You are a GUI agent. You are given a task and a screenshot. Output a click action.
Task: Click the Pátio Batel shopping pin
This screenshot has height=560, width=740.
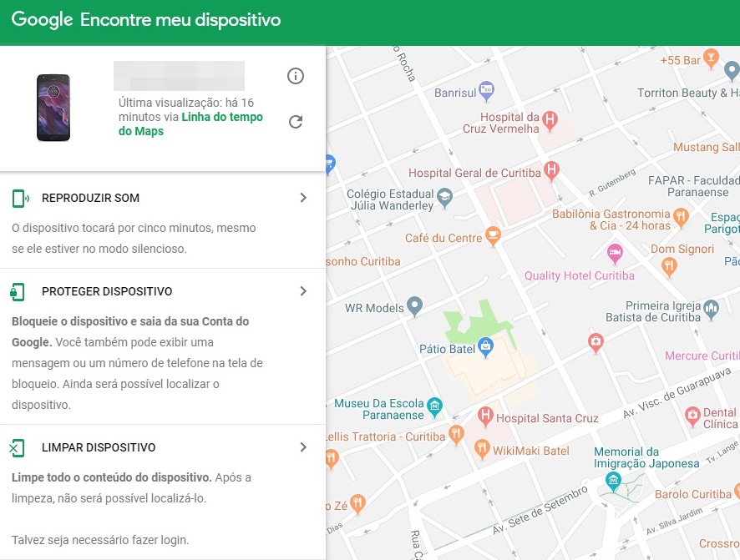tap(485, 347)
